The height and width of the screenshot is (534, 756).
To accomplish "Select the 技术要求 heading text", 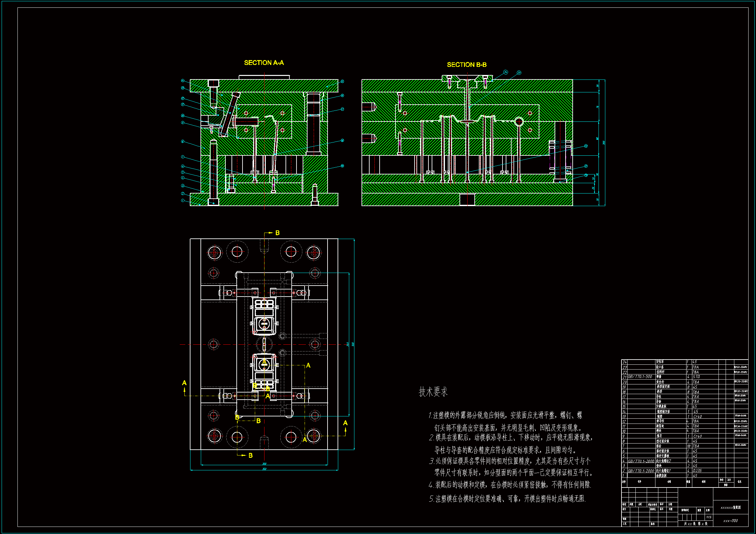I will pyautogui.click(x=433, y=392).
